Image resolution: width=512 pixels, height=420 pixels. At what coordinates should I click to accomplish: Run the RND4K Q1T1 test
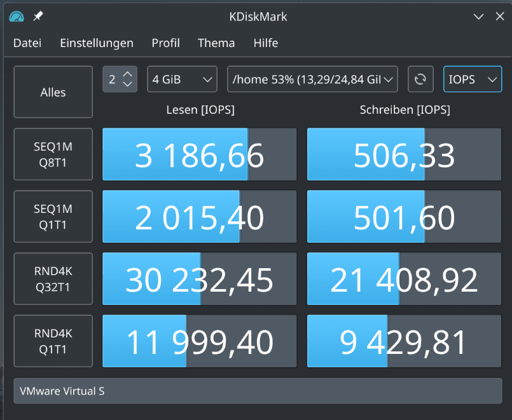click(x=53, y=341)
